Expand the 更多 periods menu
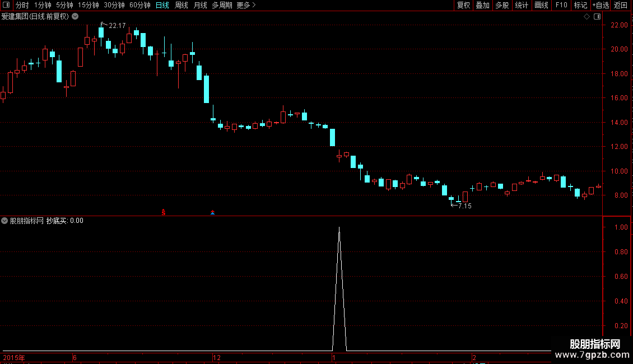This screenshot has width=633, height=364. point(246,5)
